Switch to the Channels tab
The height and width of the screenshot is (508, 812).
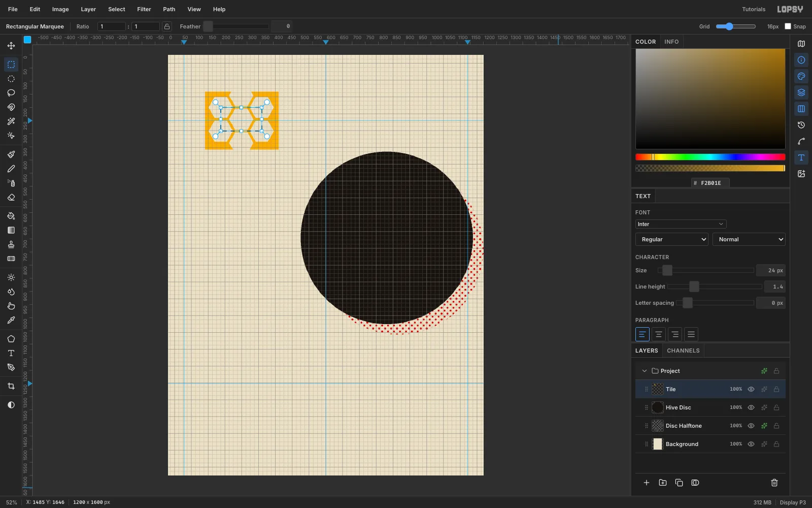[x=683, y=351]
